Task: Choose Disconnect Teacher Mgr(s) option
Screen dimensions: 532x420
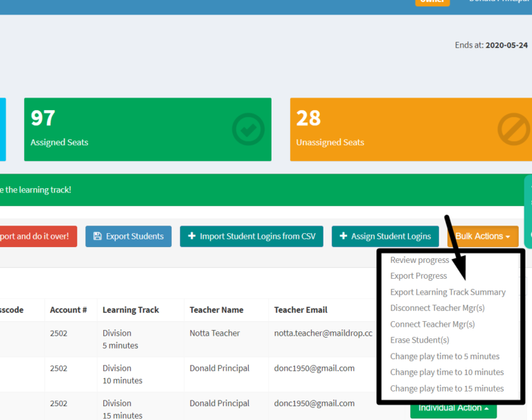Action: click(x=437, y=308)
